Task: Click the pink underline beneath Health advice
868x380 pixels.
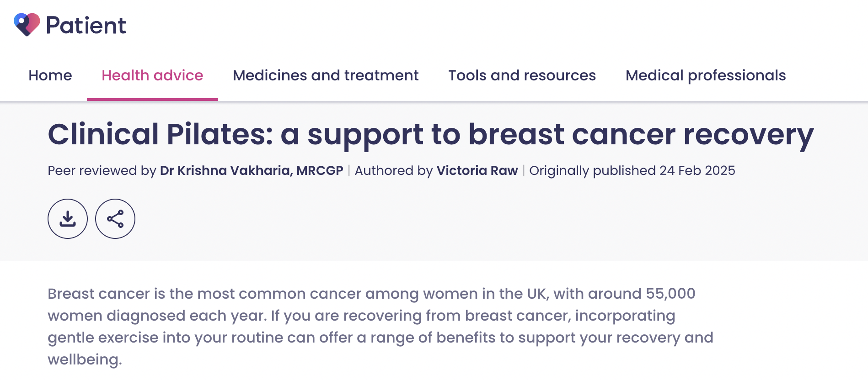Action: (152, 99)
